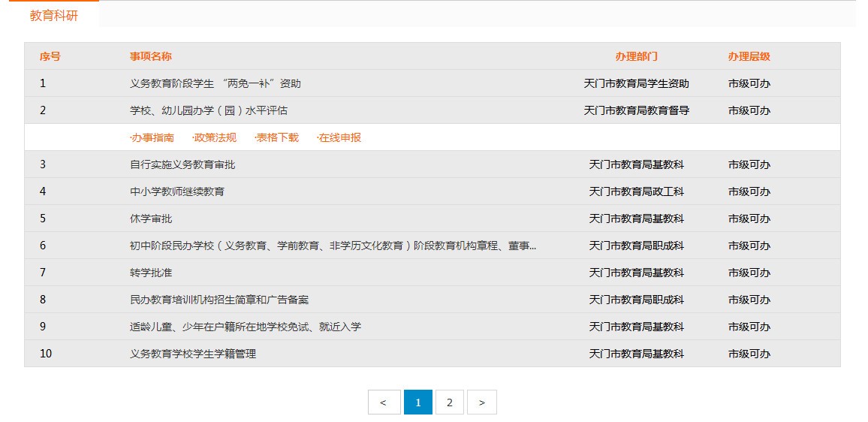Click 天门市教育局基教科 in row 3

[637, 165]
